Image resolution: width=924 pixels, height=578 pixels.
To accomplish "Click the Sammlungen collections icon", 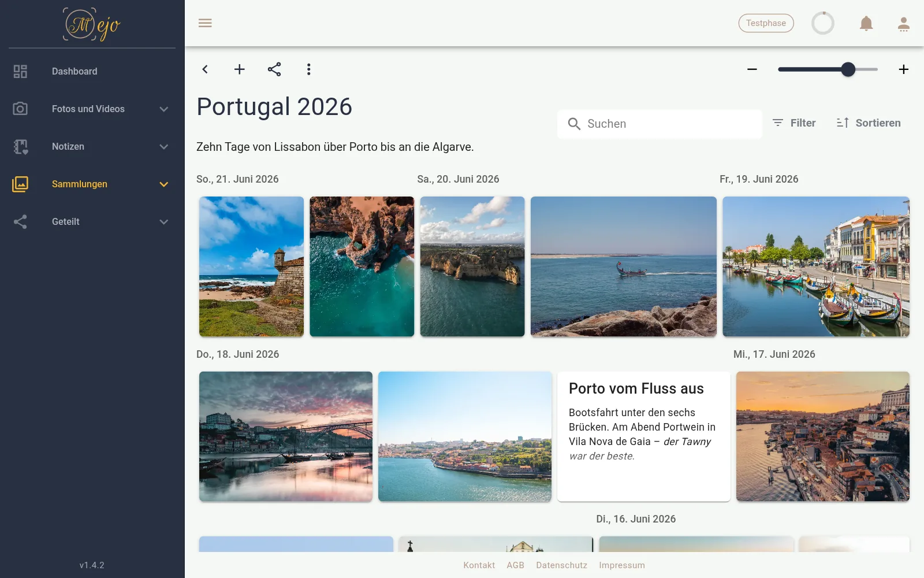I will (x=20, y=184).
